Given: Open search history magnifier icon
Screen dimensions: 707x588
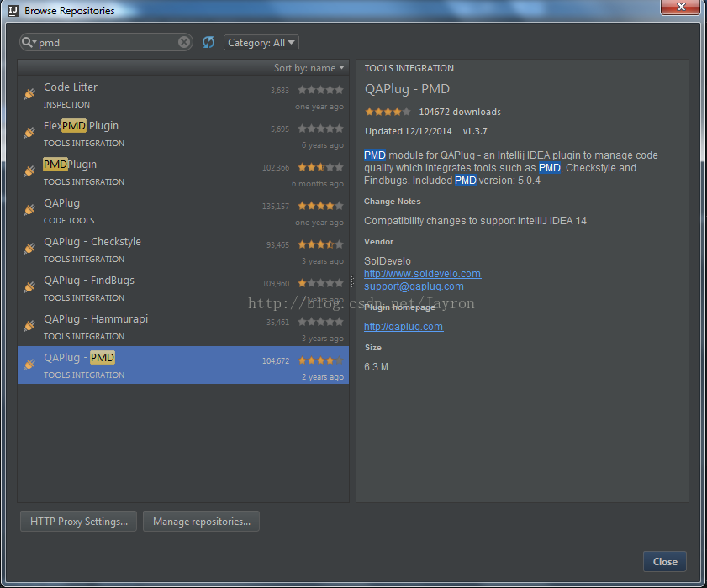Looking at the screenshot, I should [28, 42].
